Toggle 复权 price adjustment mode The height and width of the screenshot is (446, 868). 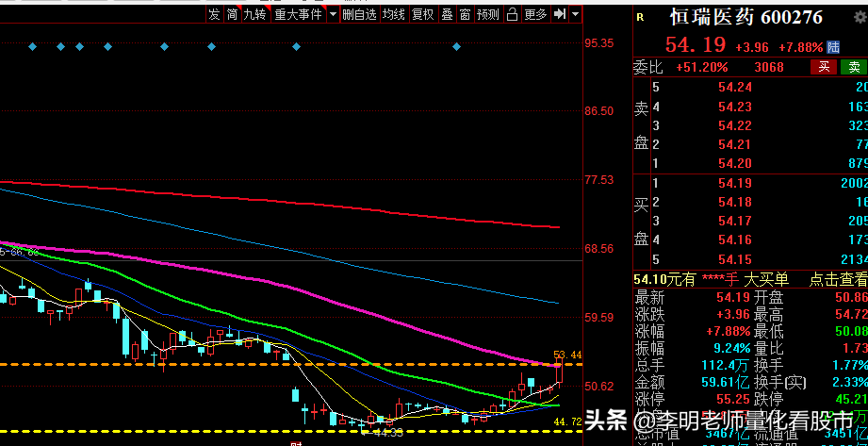click(x=422, y=14)
